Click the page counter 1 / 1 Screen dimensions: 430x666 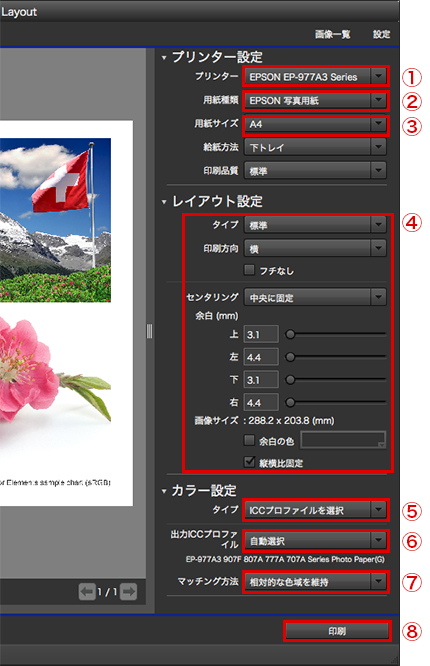pos(108,592)
